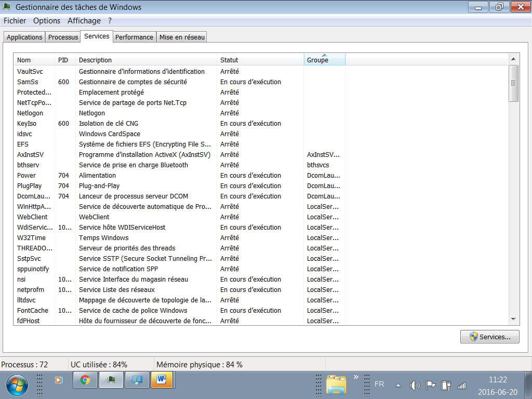Switch to the Performance tab

[134, 37]
